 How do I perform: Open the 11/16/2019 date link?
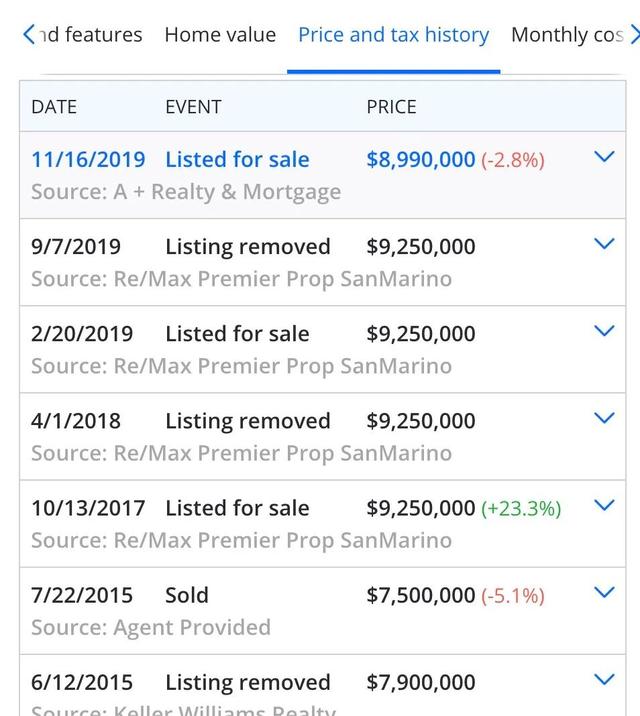[x=88, y=160]
